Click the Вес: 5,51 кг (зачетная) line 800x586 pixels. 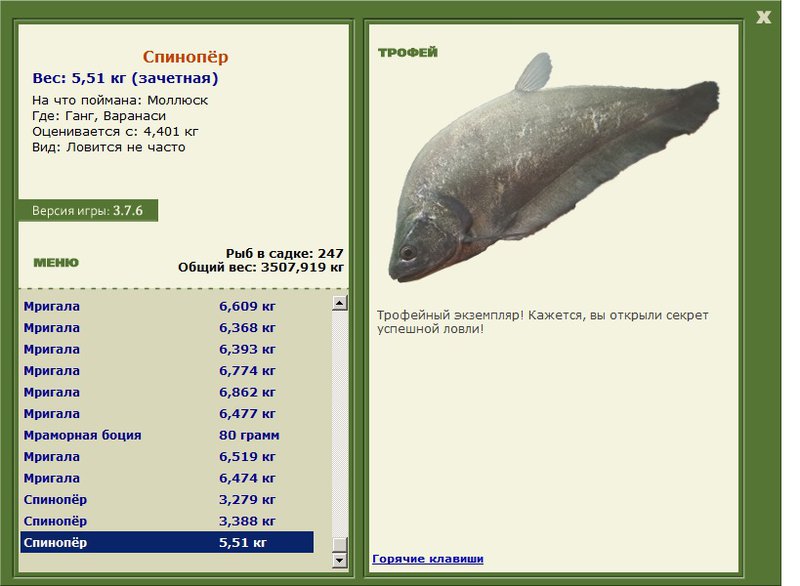click(x=125, y=79)
